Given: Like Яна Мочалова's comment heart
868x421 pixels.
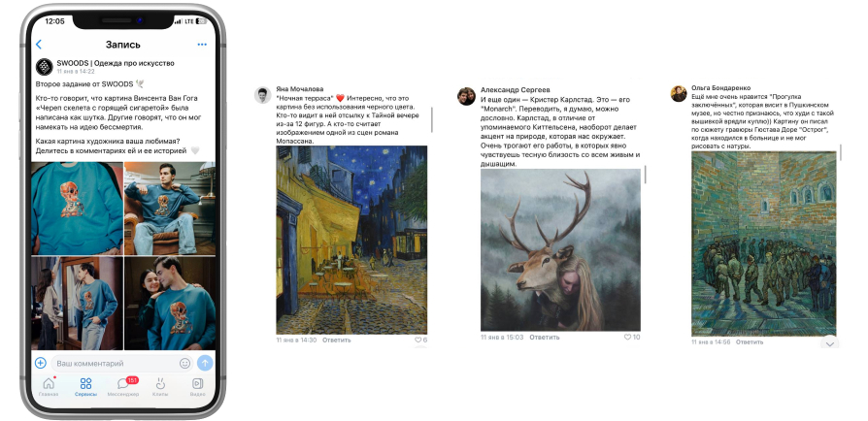Looking at the screenshot, I should (x=417, y=340).
